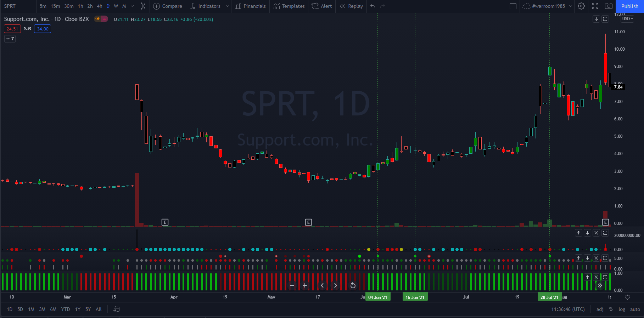
Task: Click the SPRT symbol search field
Action: point(18,6)
